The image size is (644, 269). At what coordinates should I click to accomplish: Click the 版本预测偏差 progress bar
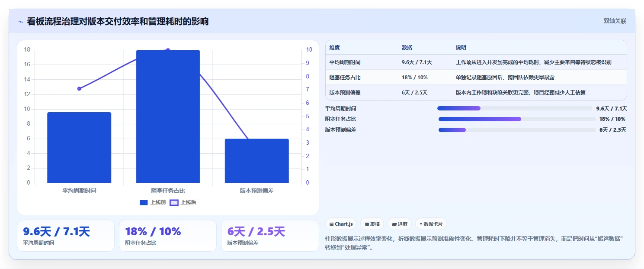517,130
